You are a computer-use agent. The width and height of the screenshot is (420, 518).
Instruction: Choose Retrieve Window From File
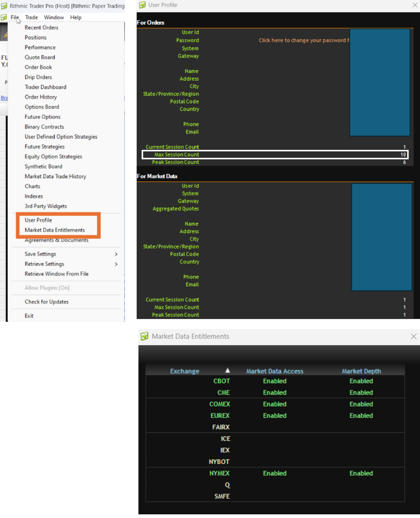(x=56, y=273)
